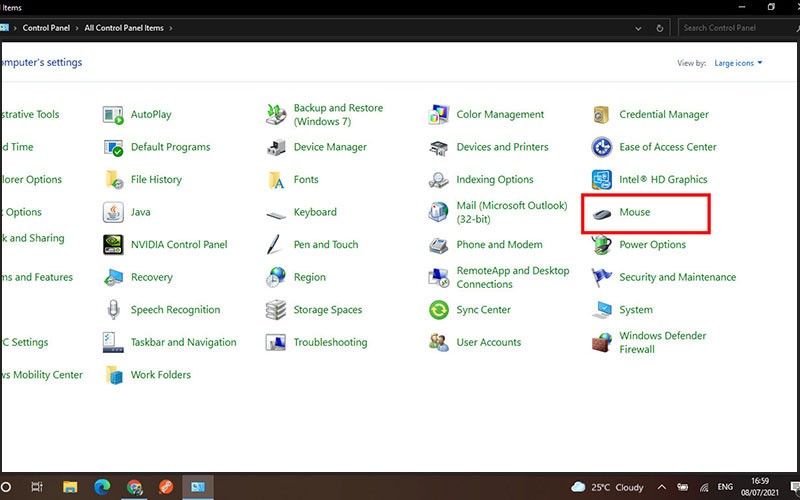The height and width of the screenshot is (500, 800).
Task: Open the Color Management icon
Action: point(439,115)
